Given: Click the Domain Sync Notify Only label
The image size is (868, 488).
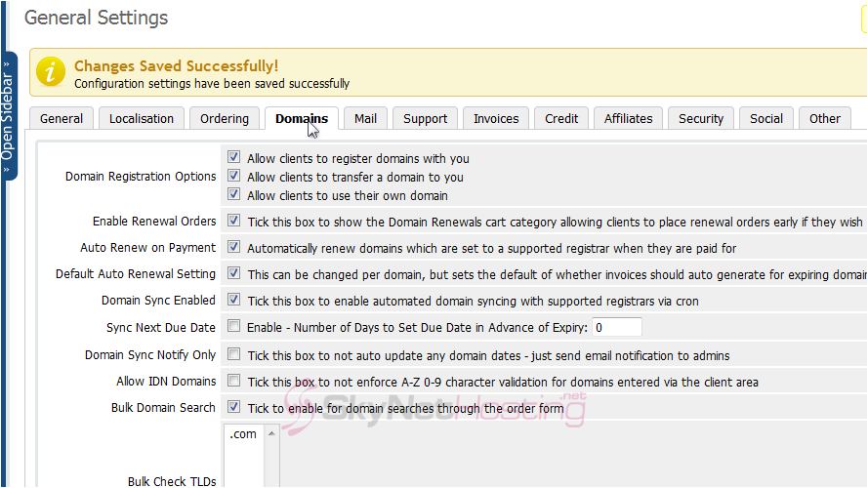Looking at the screenshot, I should point(150,355).
